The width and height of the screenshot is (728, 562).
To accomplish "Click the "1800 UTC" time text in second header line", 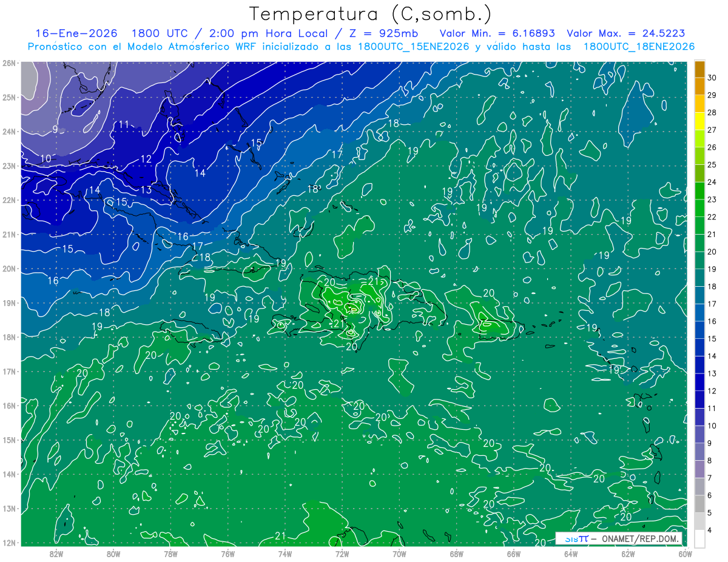I will point(161,33).
